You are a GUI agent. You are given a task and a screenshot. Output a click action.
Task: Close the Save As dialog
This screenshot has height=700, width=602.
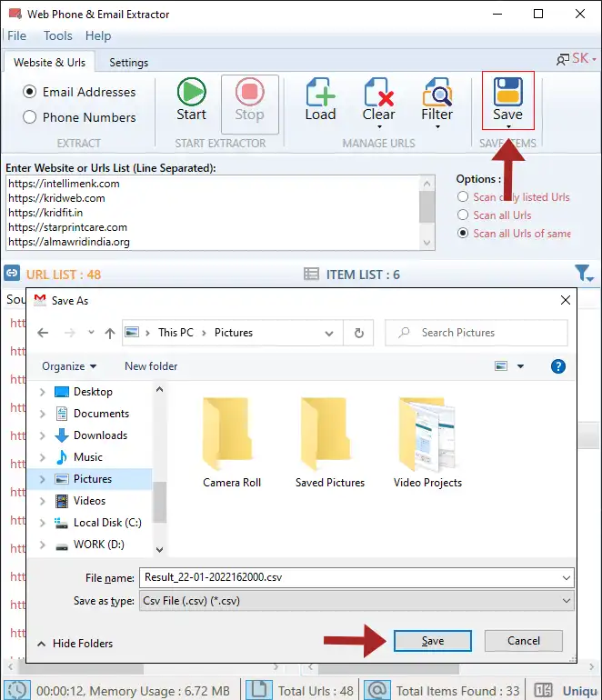point(566,300)
